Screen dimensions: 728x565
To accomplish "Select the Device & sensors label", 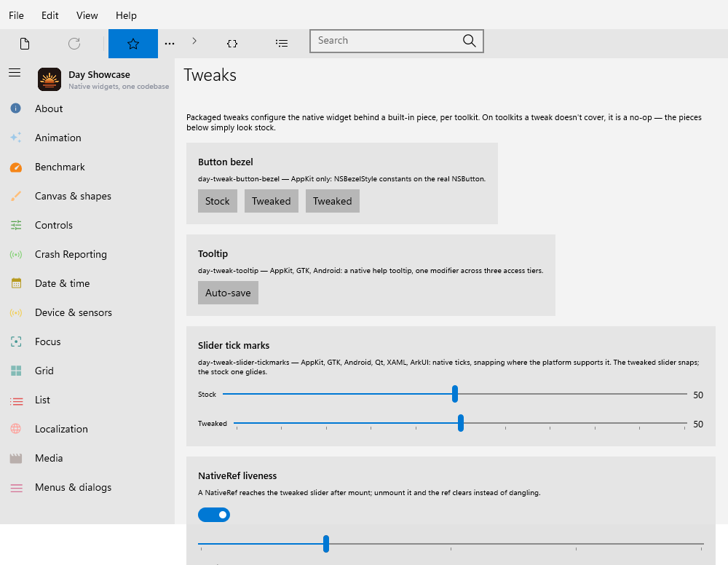I will (x=74, y=312).
